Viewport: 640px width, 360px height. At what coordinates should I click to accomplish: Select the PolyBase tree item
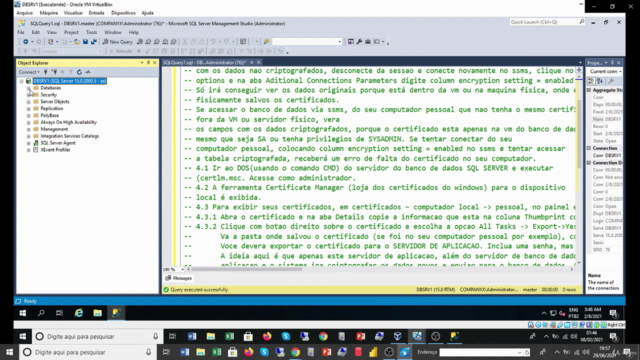click(x=49, y=116)
